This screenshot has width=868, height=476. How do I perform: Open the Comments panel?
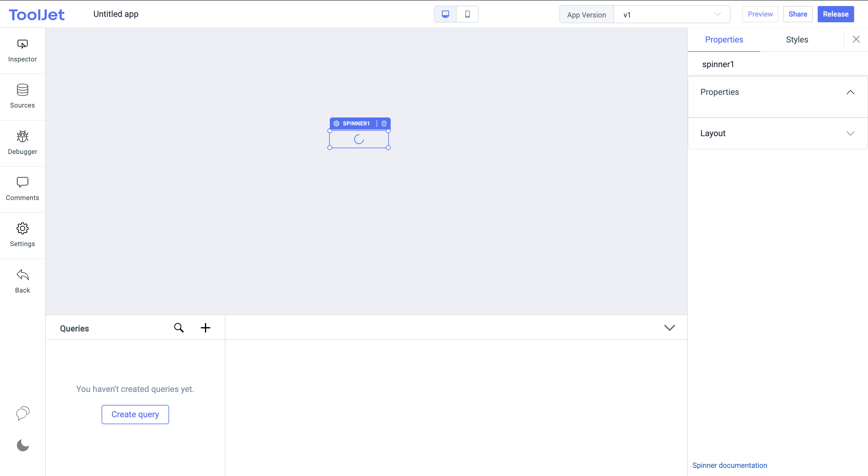pos(22,188)
